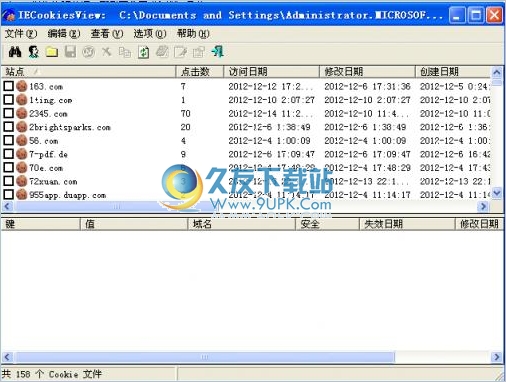The image size is (506, 382).
Task: Sort by the 点击数 column header
Action: tap(199, 72)
